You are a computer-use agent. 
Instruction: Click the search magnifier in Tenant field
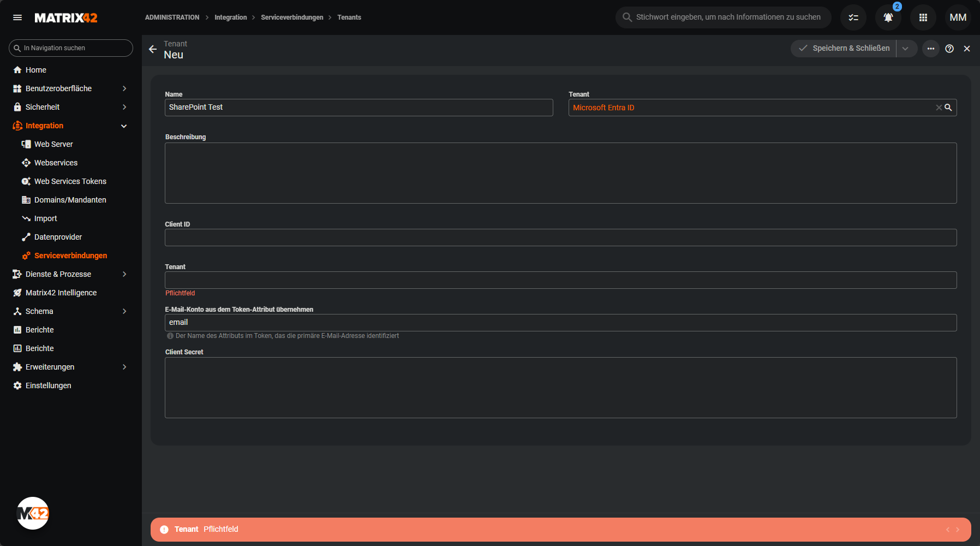948,108
